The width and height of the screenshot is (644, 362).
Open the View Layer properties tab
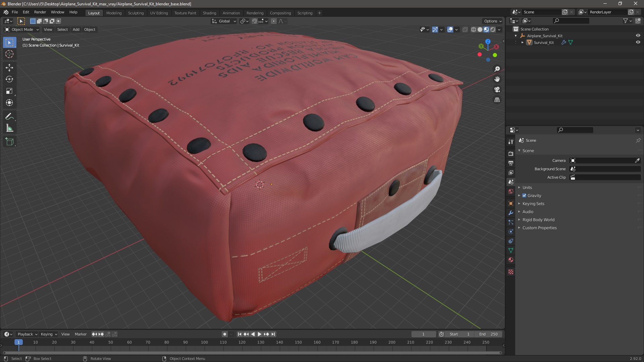[x=511, y=172]
